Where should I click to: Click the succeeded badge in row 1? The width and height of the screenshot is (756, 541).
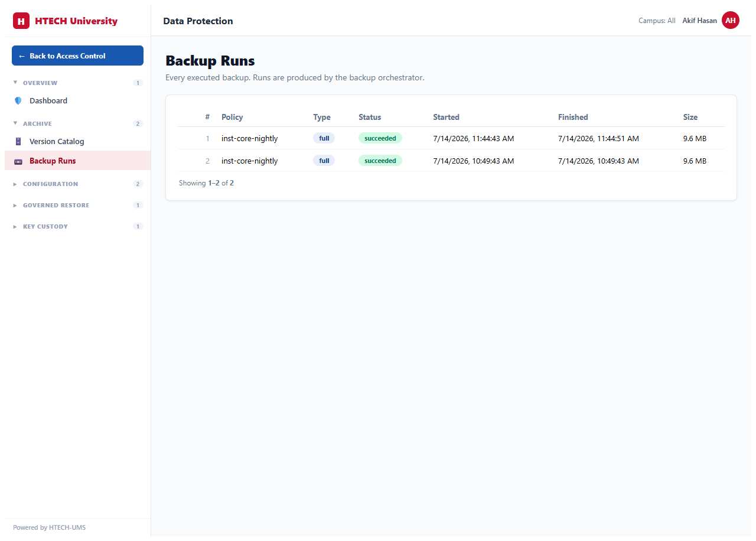(x=380, y=138)
